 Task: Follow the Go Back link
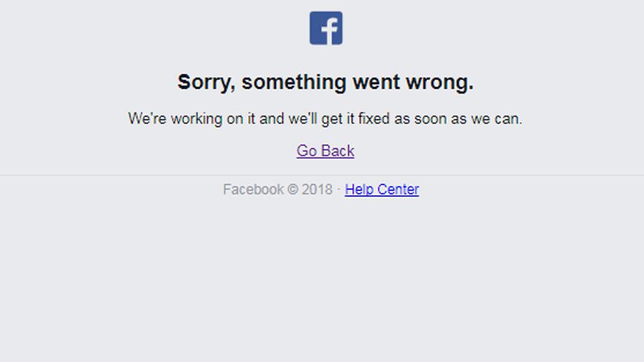(x=326, y=151)
